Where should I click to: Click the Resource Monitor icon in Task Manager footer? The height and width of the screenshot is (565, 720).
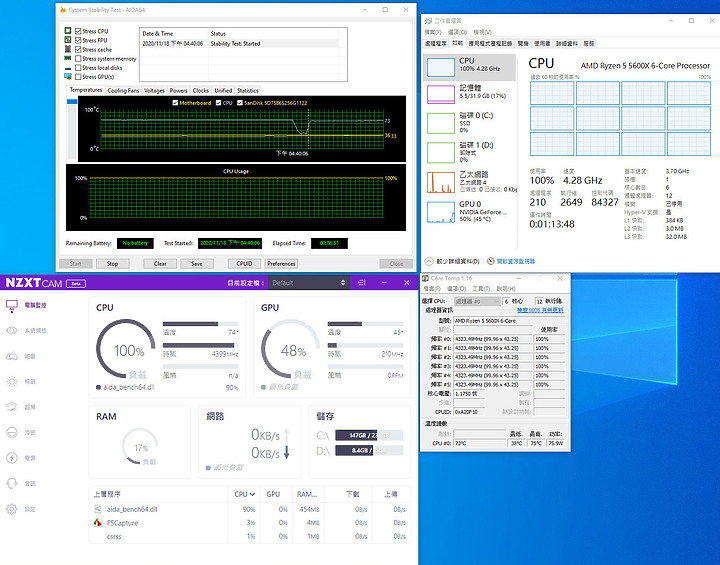coord(491,261)
